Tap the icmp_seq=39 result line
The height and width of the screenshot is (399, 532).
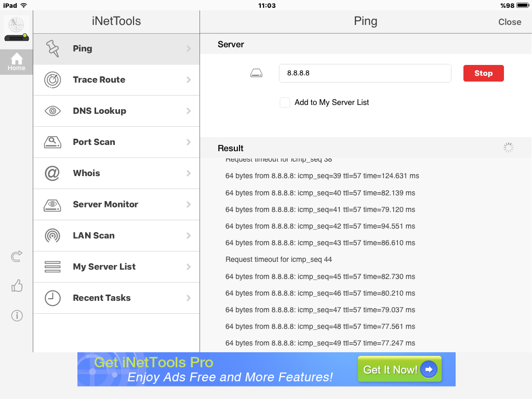tap(322, 176)
